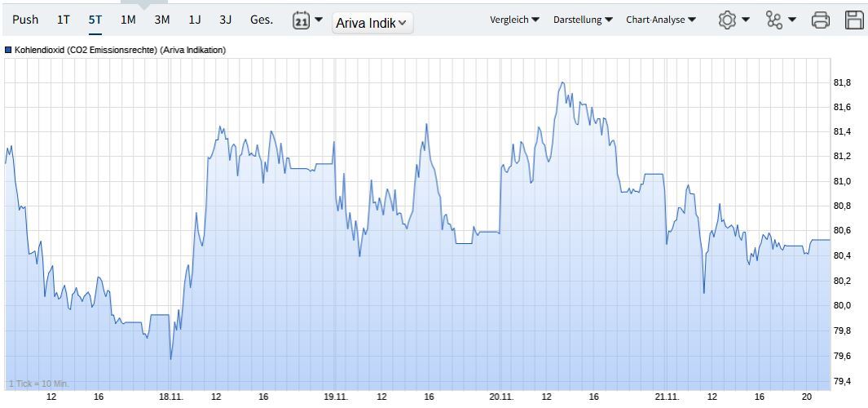The image size is (868, 408).
Task: Expand the Ariva Indikation exchange dropdown
Action: (x=372, y=23)
